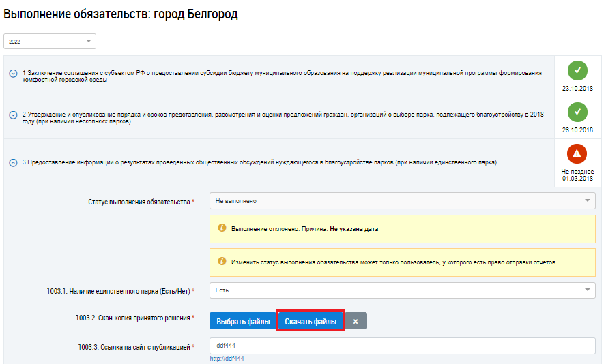The height and width of the screenshot is (364, 606).
Task: Expand obligation 2 using its chevron icon
Action: (x=13, y=115)
